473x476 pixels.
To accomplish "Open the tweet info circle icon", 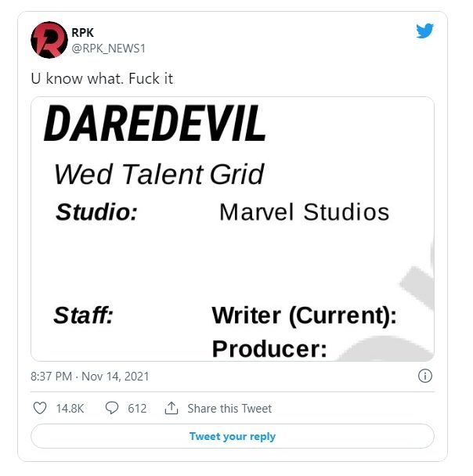I will (425, 376).
